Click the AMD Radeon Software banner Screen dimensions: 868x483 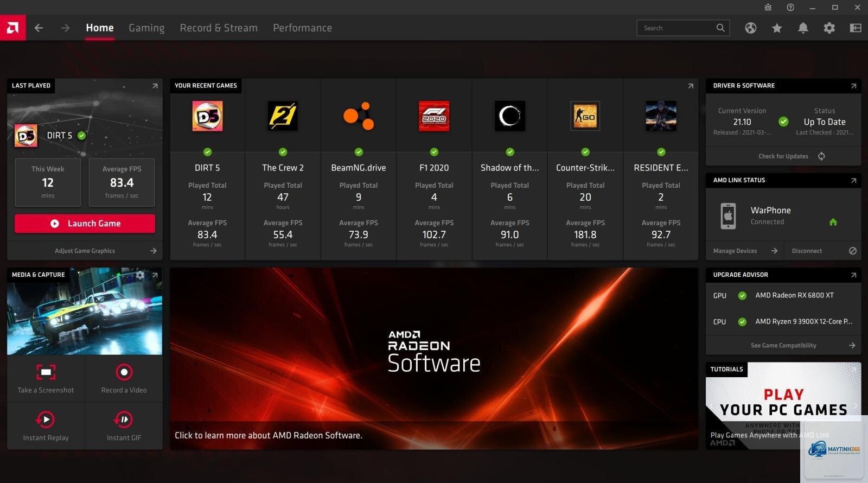click(434, 358)
